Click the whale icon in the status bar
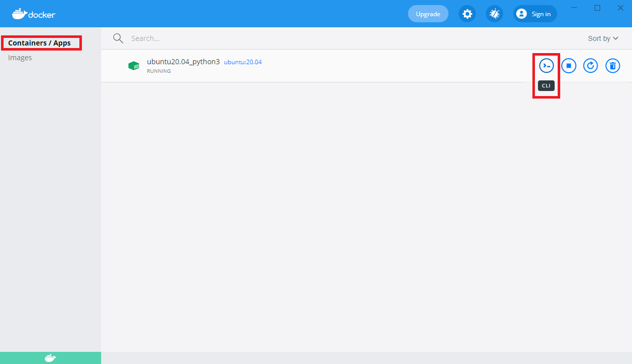Image resolution: width=632 pixels, height=364 pixels. pyautogui.click(x=50, y=357)
